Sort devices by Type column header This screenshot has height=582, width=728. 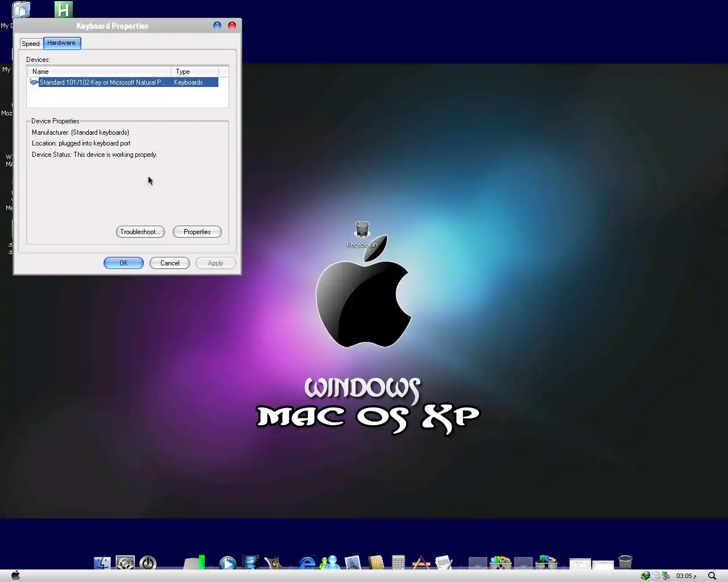pos(195,72)
